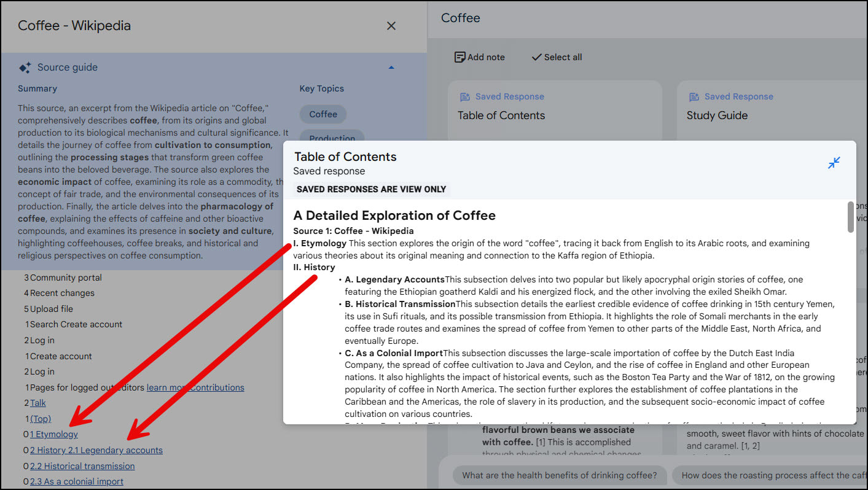Click the Saved Responses Are View Only label
868x490 pixels.
pos(372,189)
